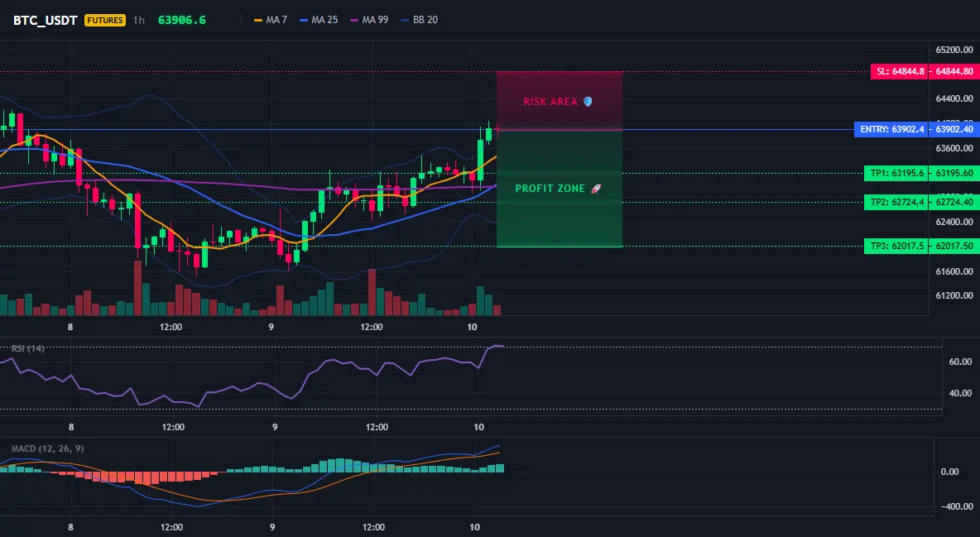Open the RSI (14) indicator label

pyautogui.click(x=27, y=348)
